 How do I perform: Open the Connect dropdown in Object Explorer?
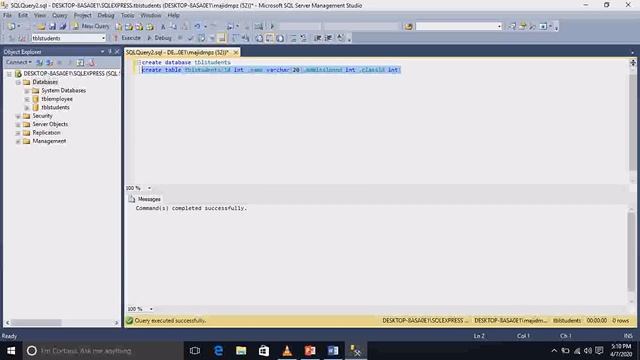(x=19, y=62)
